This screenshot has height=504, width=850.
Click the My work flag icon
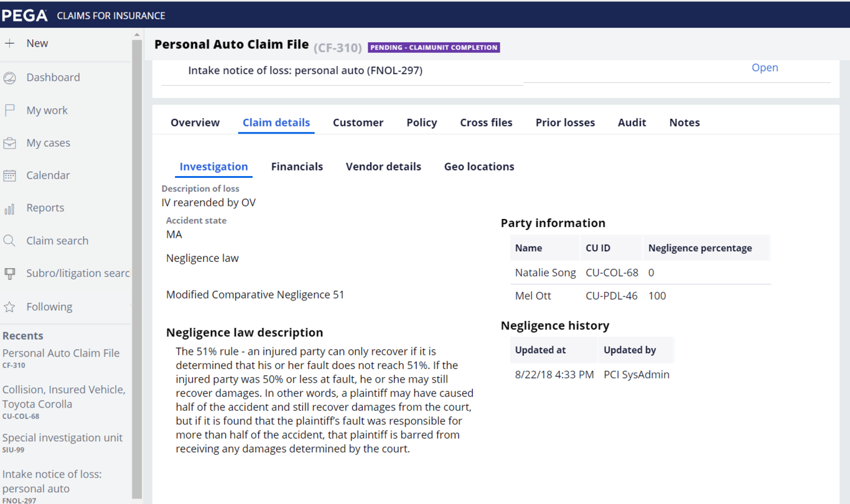(9, 111)
